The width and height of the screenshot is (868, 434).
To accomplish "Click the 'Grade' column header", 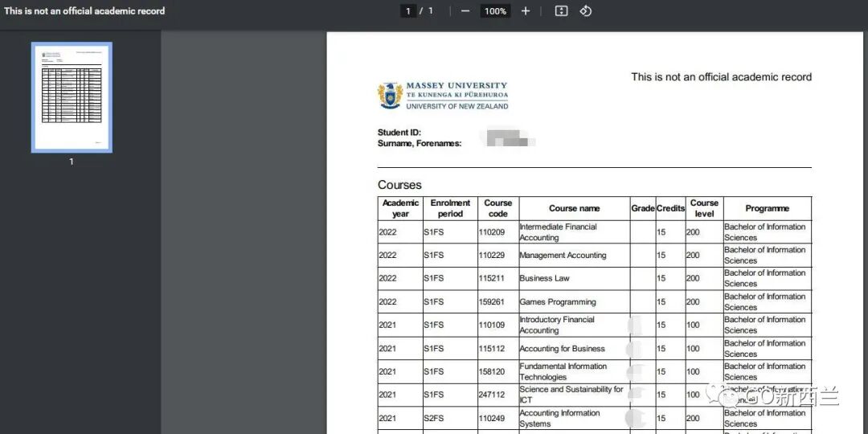I will (643, 209).
